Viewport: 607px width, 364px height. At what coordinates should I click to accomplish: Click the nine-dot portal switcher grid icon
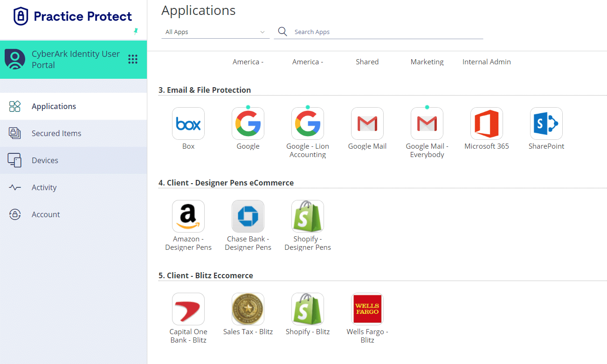point(133,59)
